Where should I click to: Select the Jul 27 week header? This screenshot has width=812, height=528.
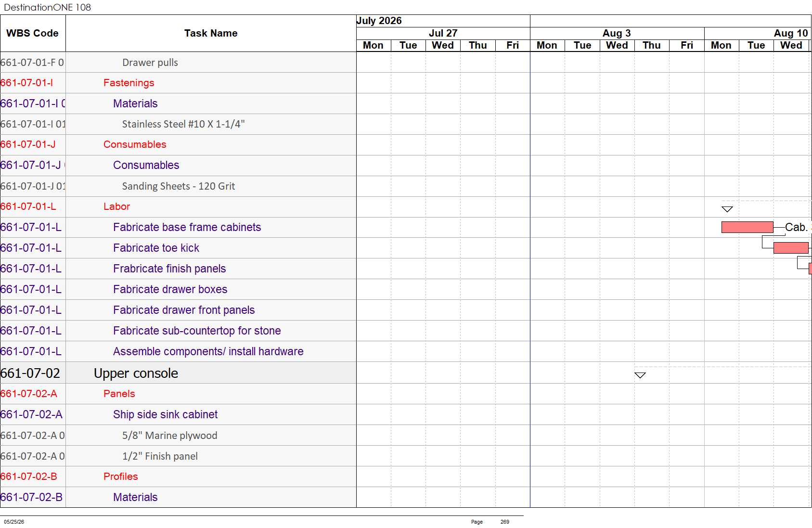[x=443, y=33]
